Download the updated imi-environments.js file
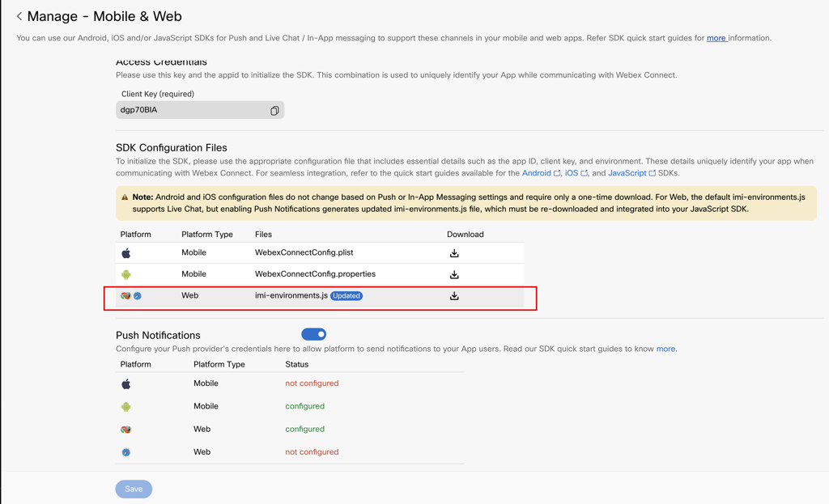Screen dimensions: 829x504 point(454,296)
